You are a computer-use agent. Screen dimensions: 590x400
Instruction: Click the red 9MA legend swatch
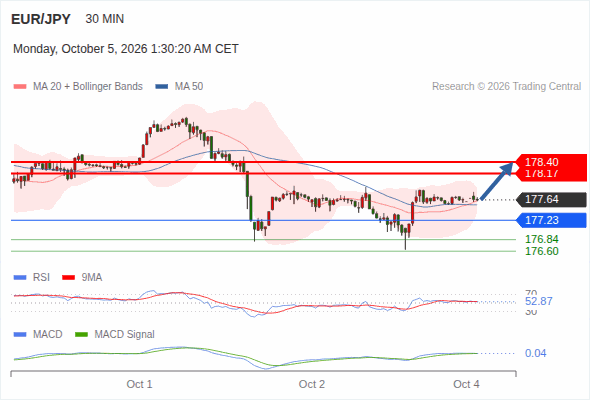click(x=68, y=278)
